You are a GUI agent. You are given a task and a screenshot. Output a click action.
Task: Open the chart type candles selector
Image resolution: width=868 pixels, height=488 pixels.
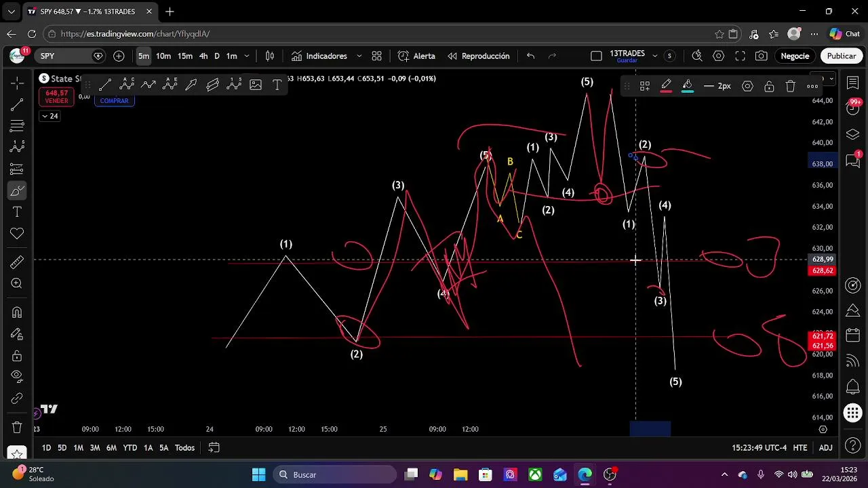pos(270,56)
